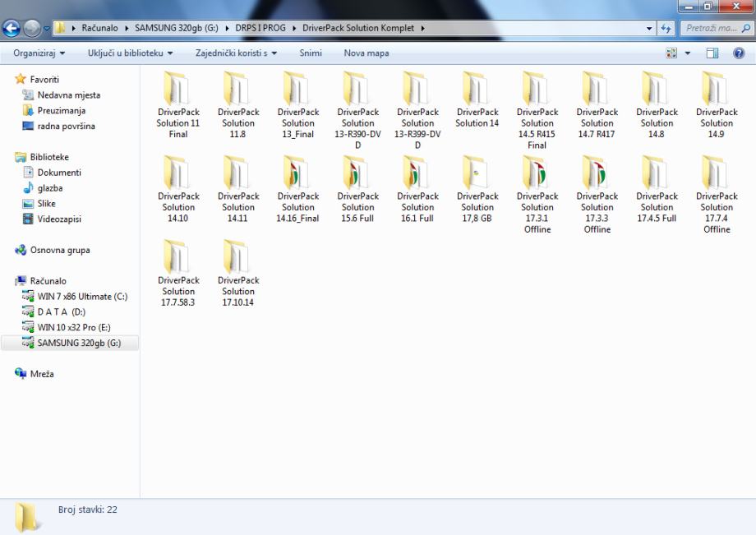Select DriverPack Solution 13_Final folder

[x=297, y=105]
